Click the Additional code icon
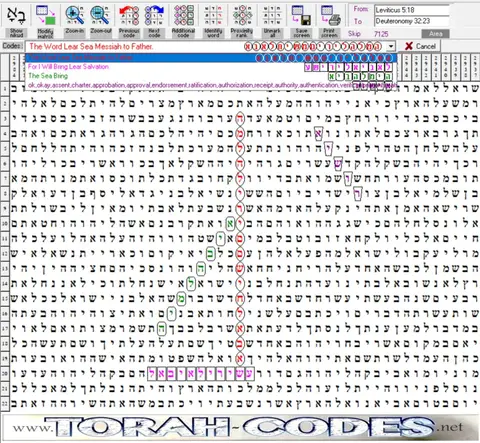Screen dimensions: 480x443 coord(183,15)
